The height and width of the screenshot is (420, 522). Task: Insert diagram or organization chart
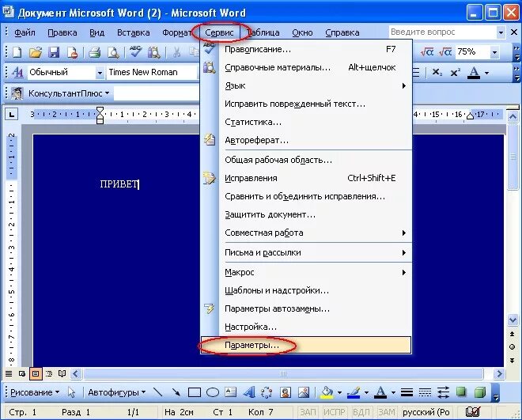[267, 392]
